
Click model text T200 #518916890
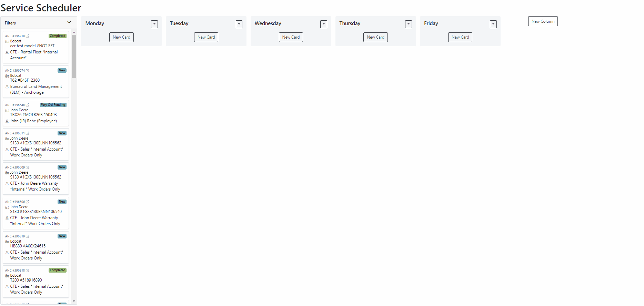[26, 280]
